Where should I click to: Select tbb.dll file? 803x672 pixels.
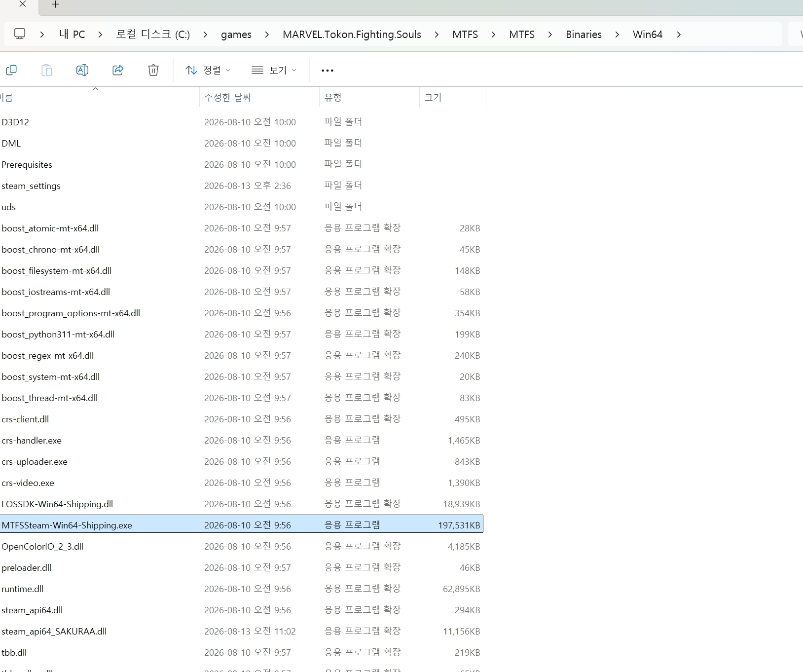pyautogui.click(x=242, y=652)
